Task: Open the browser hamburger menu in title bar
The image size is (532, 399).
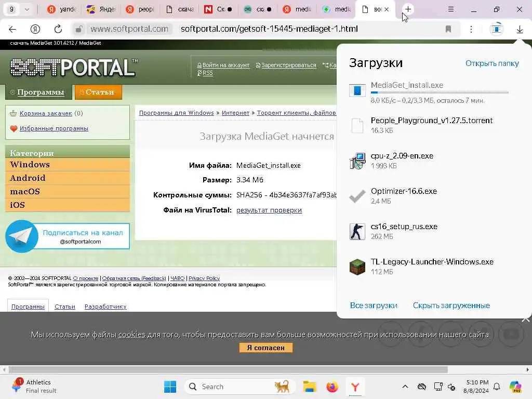Action: pyautogui.click(x=450, y=9)
